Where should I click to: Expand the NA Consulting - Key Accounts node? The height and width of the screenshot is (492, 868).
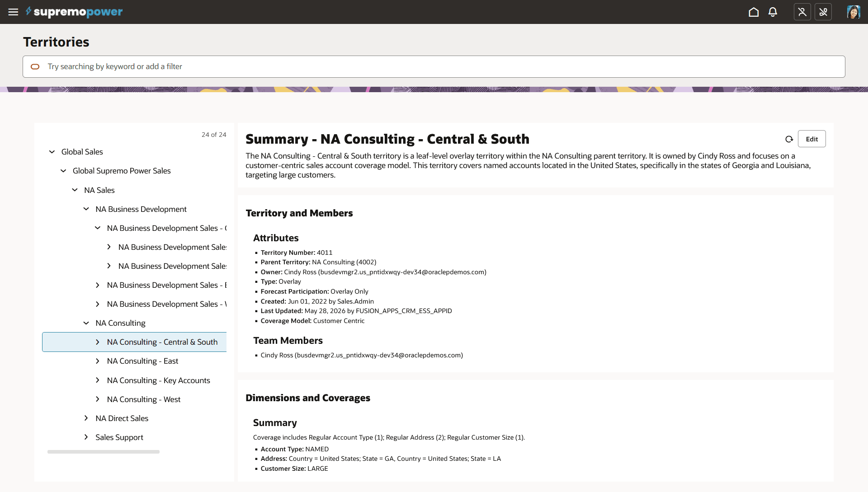[97, 380]
